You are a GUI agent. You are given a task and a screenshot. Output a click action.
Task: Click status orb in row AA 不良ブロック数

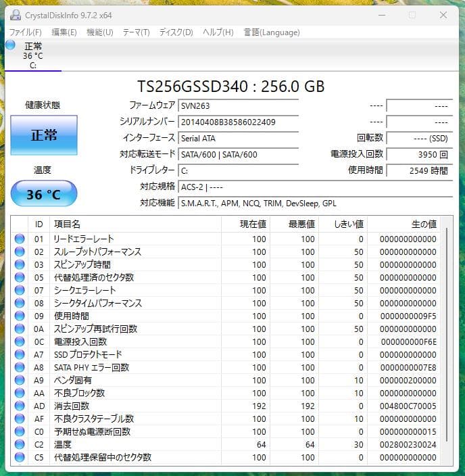(20, 393)
